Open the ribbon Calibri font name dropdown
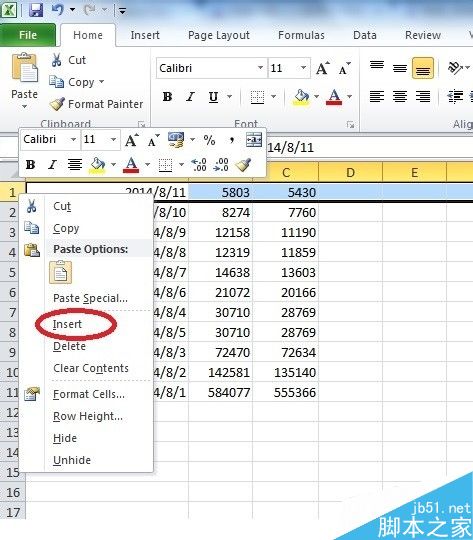The width and height of the screenshot is (473, 540). tap(261, 68)
